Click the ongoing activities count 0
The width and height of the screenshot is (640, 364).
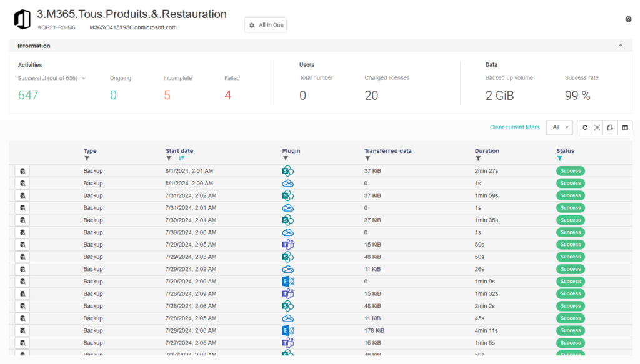pyautogui.click(x=114, y=96)
